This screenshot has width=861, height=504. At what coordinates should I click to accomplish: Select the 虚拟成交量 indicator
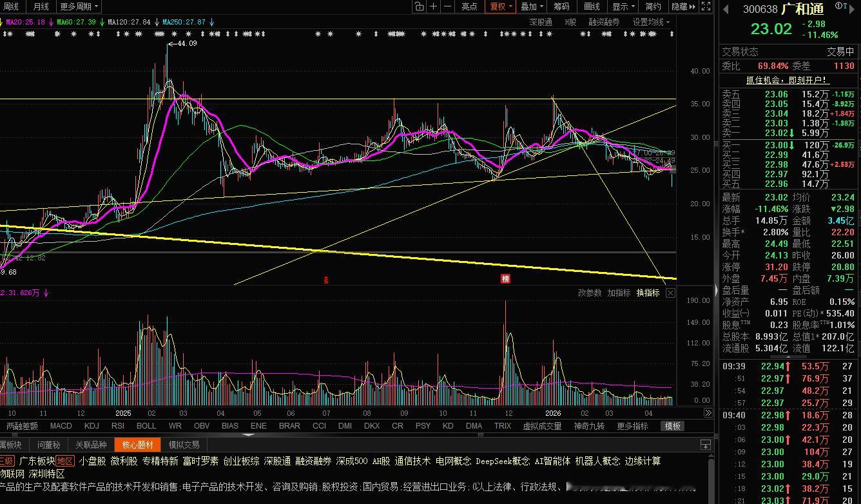pyautogui.click(x=542, y=426)
